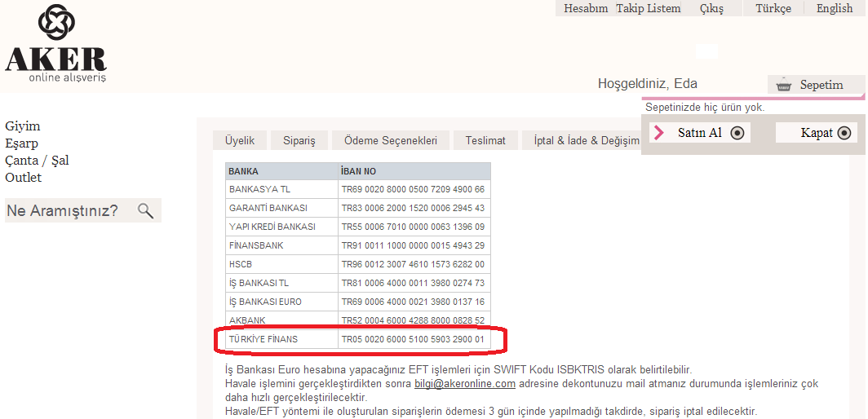Image resolution: width=868 pixels, height=419 pixels.
Task: Click the Satın Al button
Action: (x=700, y=133)
